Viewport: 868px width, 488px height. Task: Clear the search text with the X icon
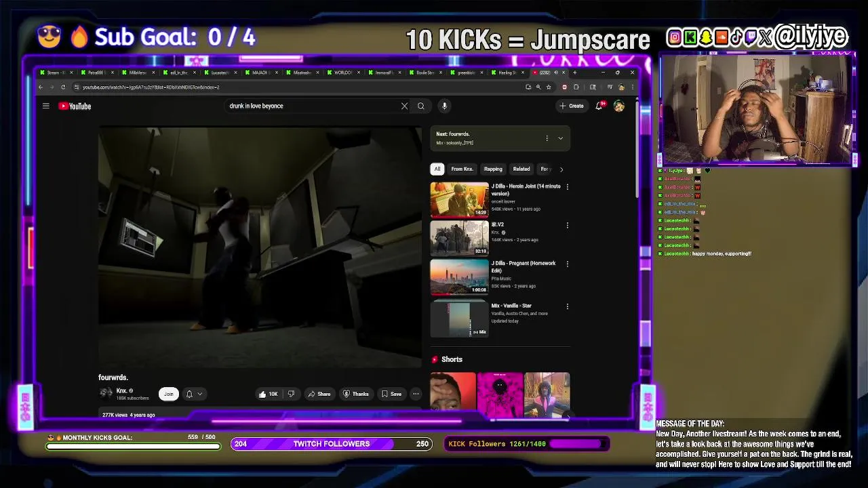tap(404, 106)
